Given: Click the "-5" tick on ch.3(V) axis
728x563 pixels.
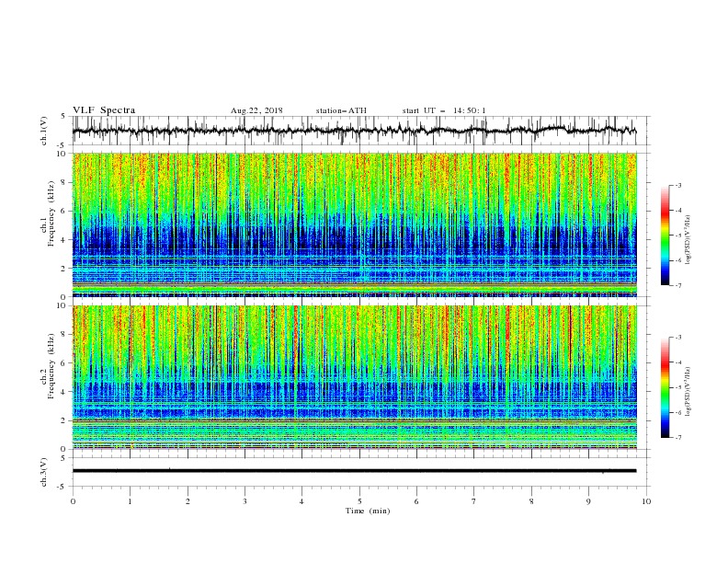Looking at the screenshot, I should point(62,487).
